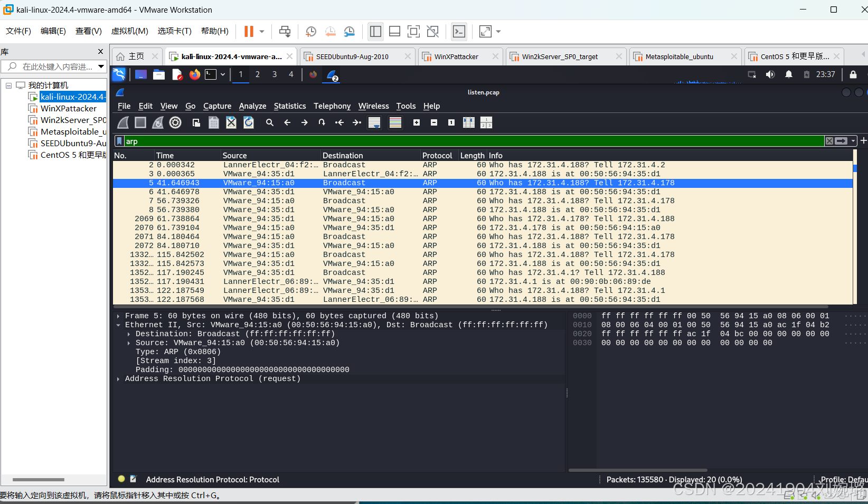Expand Destination Broadcast field
Viewport: 868px width, 504px height.
[129, 334]
